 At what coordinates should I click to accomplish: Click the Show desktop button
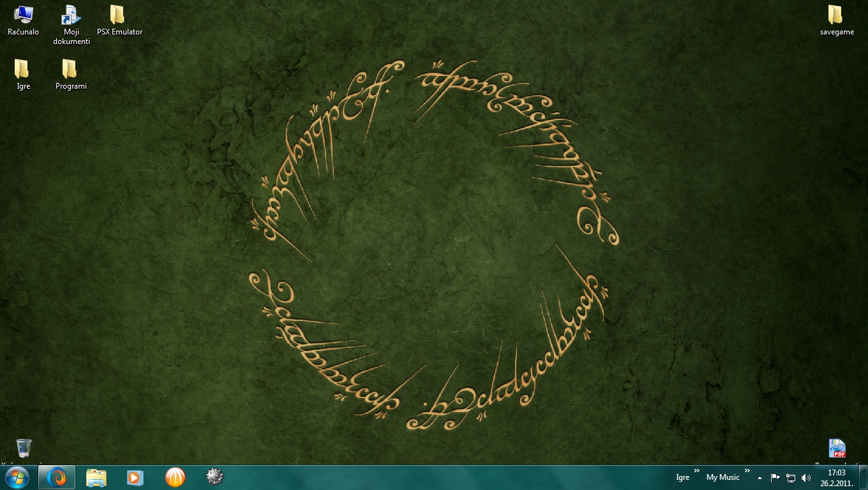863,477
